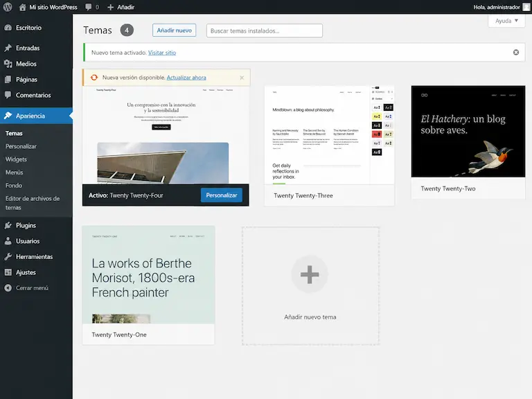Click the large plus icon to add theme
Viewport: 532px width, 399px height.
[310, 274]
